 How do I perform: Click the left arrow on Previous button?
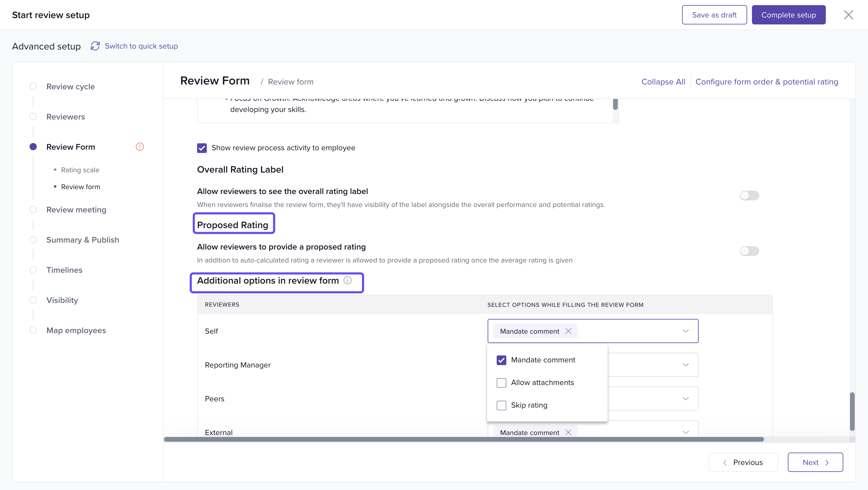click(x=725, y=462)
